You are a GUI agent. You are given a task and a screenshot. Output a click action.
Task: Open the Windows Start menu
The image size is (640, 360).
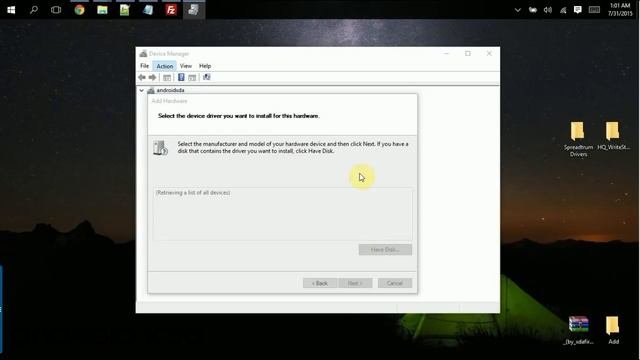[x=11, y=10]
